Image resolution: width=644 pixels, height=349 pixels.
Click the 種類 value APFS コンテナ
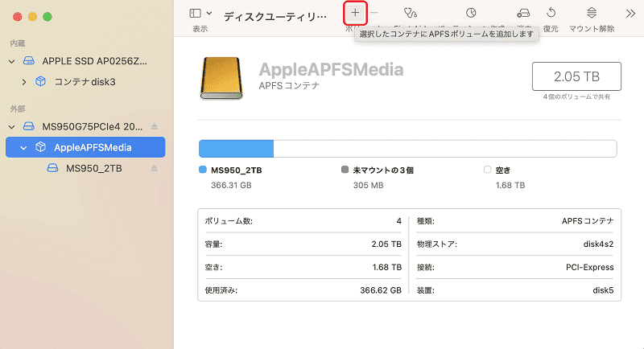588,221
